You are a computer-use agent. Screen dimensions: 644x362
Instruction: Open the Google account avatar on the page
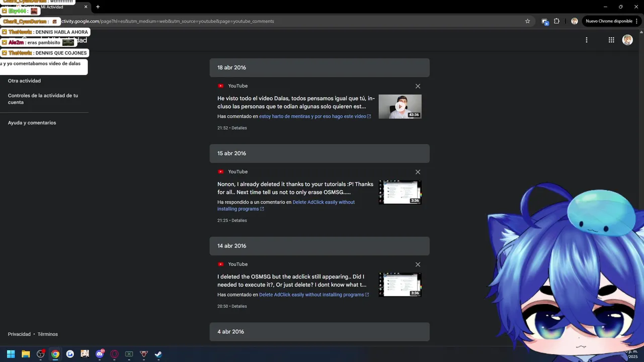pyautogui.click(x=627, y=40)
